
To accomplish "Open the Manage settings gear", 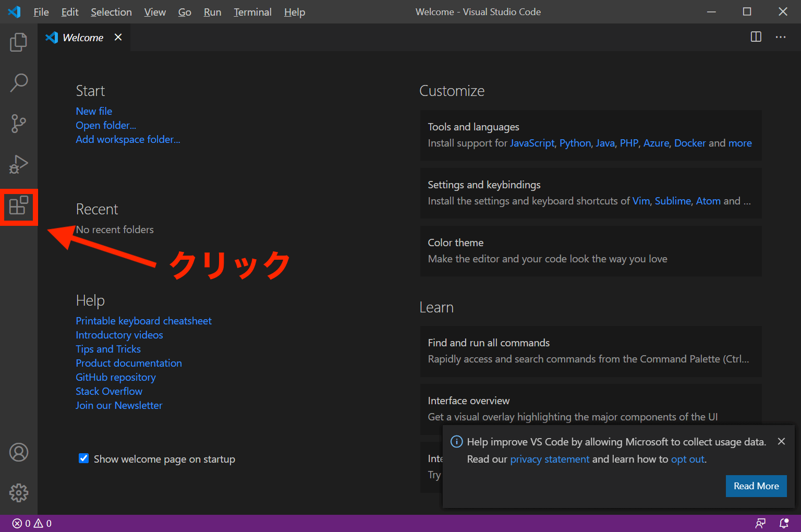I will click(x=19, y=493).
